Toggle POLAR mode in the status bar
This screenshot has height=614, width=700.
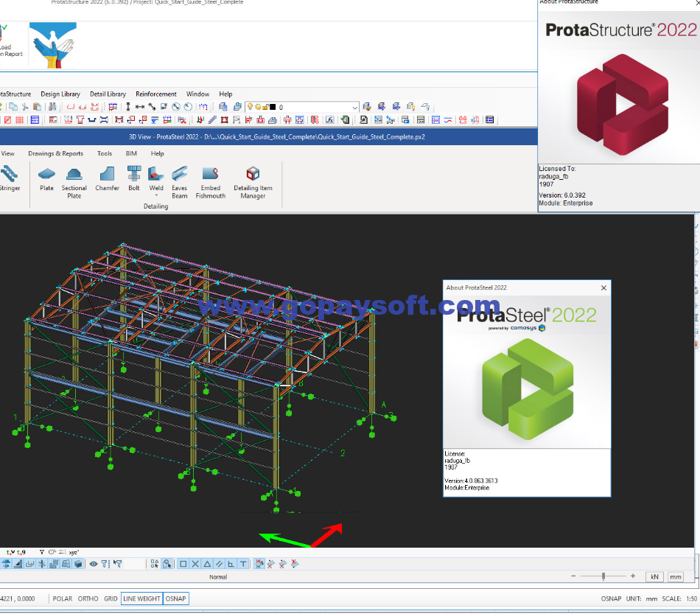[63, 599]
